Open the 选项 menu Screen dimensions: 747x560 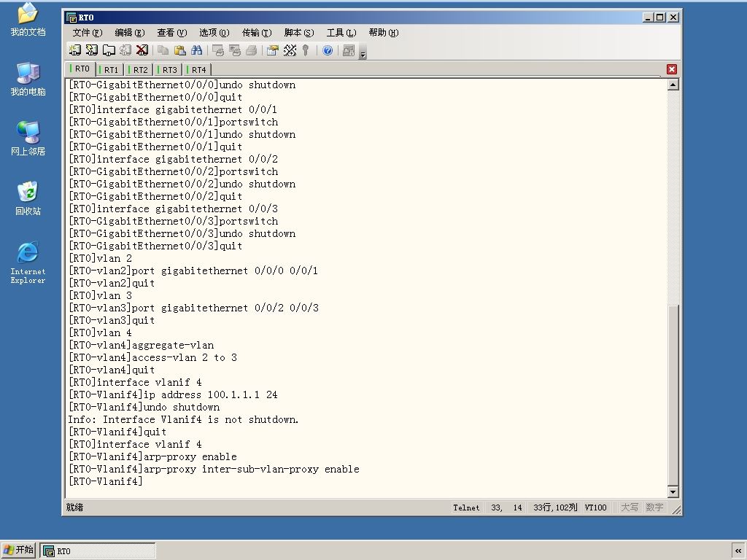click(x=214, y=32)
